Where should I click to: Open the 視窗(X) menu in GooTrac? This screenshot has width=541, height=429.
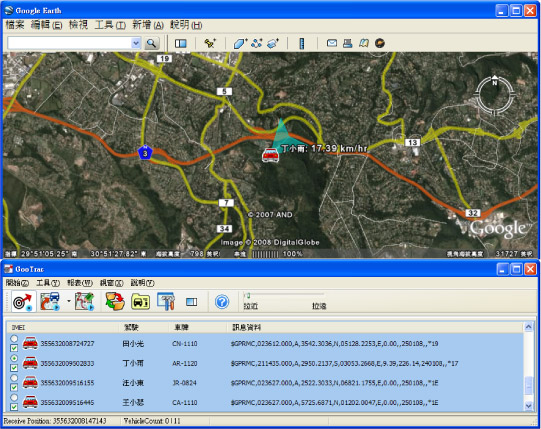click(x=111, y=283)
